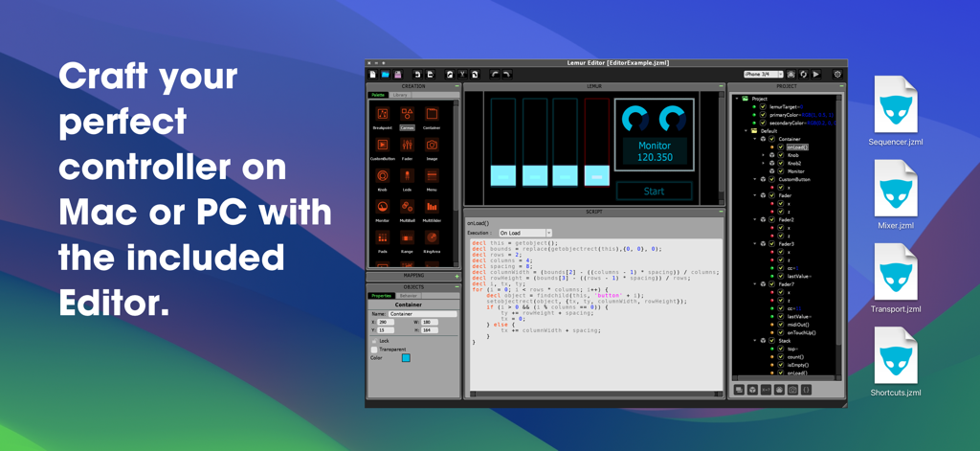
Task: Collapse the Objects panel with its minus button
Action: tap(457, 287)
